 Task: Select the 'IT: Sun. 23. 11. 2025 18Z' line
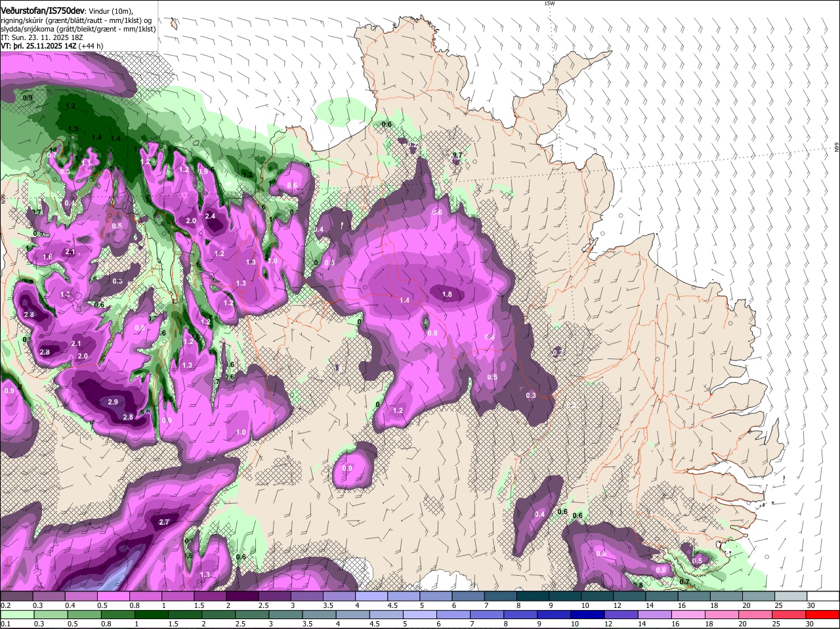point(42,37)
